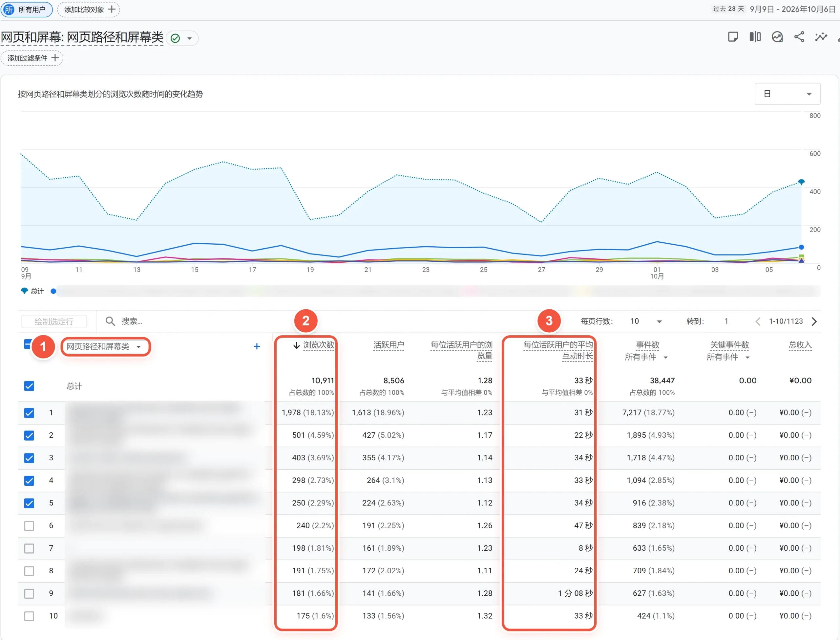Image resolution: width=840 pixels, height=640 pixels.
Task: Click the 总计 legend marker
Action: [24, 291]
